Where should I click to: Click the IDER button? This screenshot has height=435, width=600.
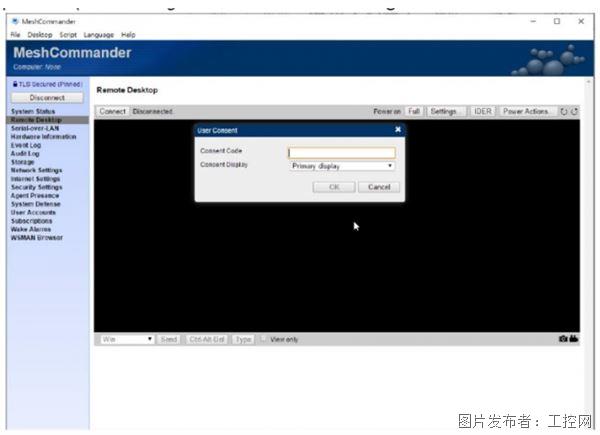[483, 111]
